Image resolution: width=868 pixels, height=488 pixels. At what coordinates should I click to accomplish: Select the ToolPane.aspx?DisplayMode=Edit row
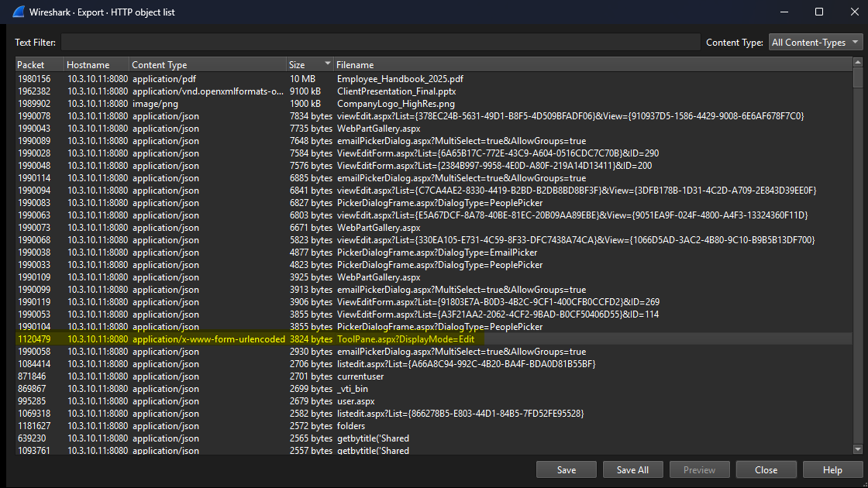point(410,339)
